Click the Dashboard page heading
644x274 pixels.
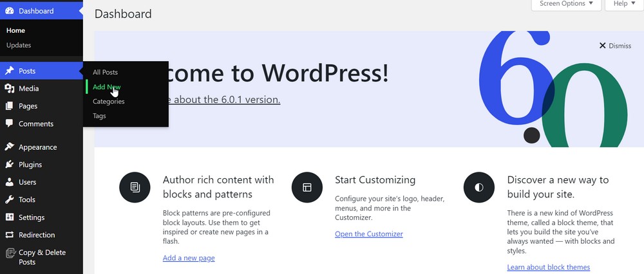coord(123,14)
